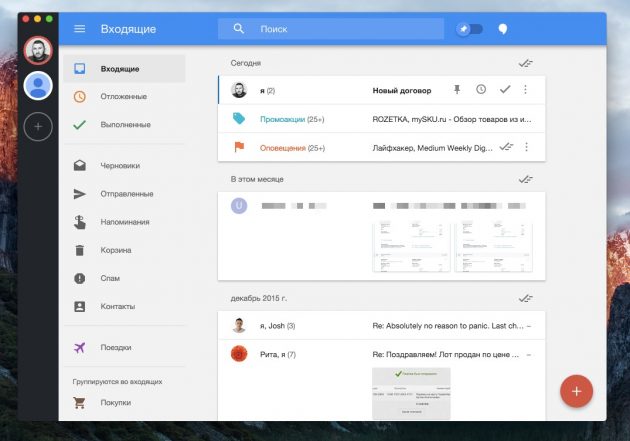Open first document attachment thumbnail
This screenshot has height=441, width=630.
pos(411,247)
